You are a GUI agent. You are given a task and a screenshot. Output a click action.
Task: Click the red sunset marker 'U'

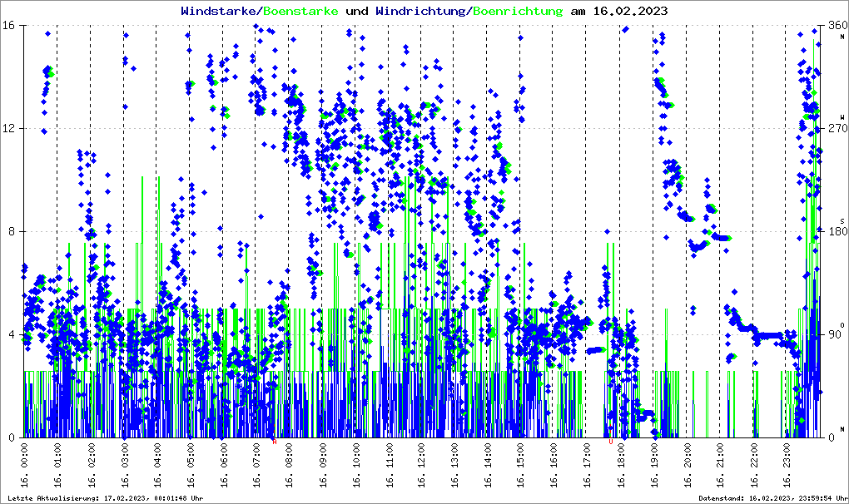click(x=611, y=442)
